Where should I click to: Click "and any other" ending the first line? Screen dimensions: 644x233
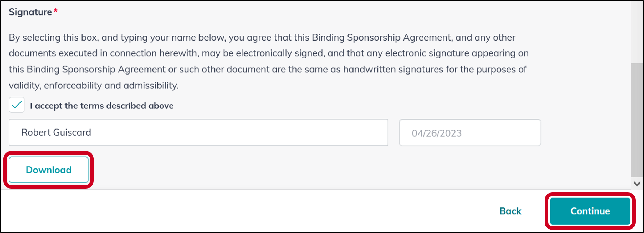[485, 38]
